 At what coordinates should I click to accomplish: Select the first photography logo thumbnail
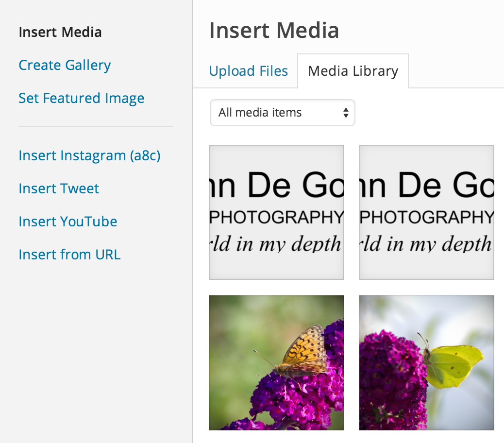coord(276,212)
